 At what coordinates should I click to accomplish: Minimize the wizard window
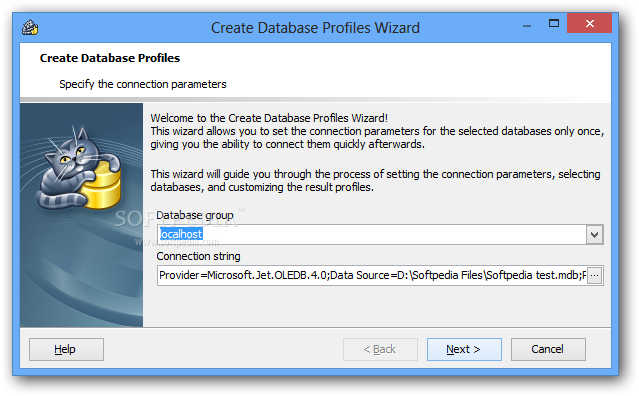point(527,25)
